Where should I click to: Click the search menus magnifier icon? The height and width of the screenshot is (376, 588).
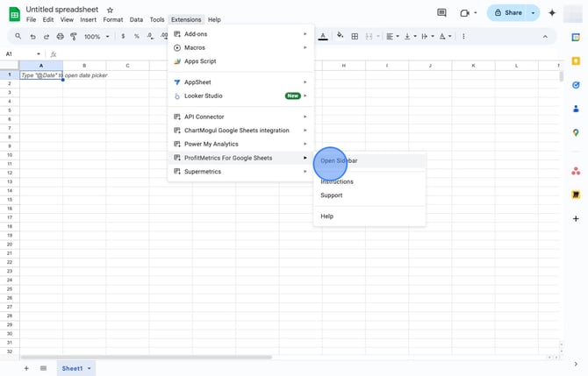[18, 36]
